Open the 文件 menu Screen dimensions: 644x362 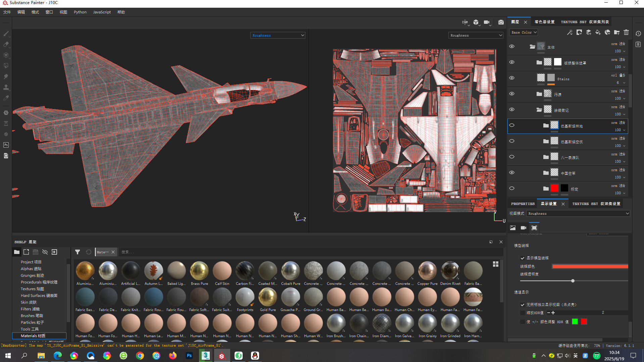[7, 12]
